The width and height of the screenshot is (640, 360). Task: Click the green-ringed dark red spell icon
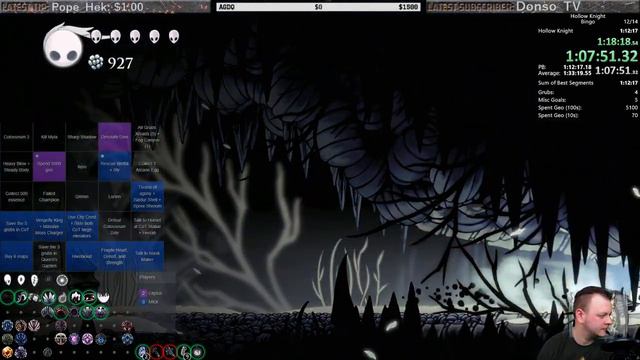[x=61, y=312]
